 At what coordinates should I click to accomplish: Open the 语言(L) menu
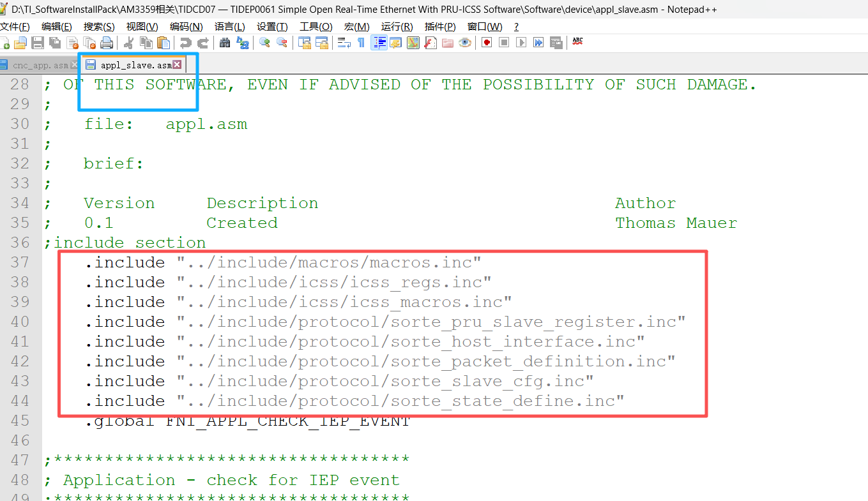(229, 26)
